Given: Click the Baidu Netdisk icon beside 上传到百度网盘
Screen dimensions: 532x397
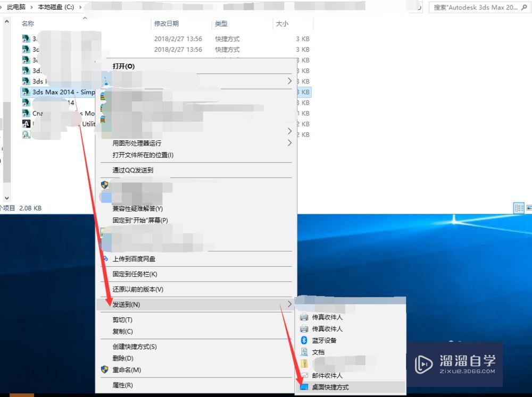Looking at the screenshot, I should 105,259.
